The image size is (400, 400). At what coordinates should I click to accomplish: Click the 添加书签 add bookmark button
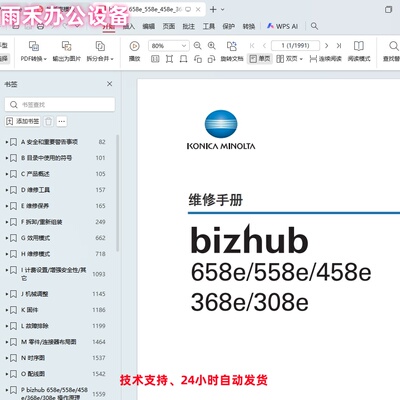coord(23,121)
